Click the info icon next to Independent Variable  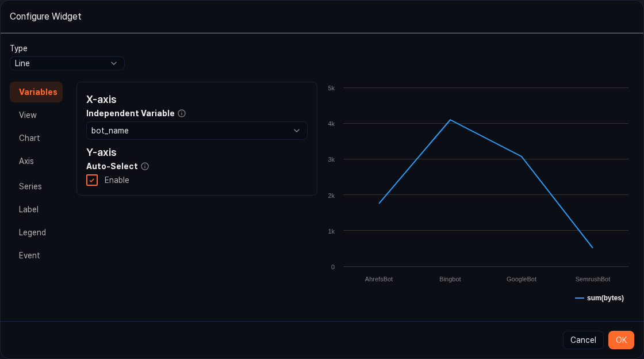pyautogui.click(x=181, y=113)
